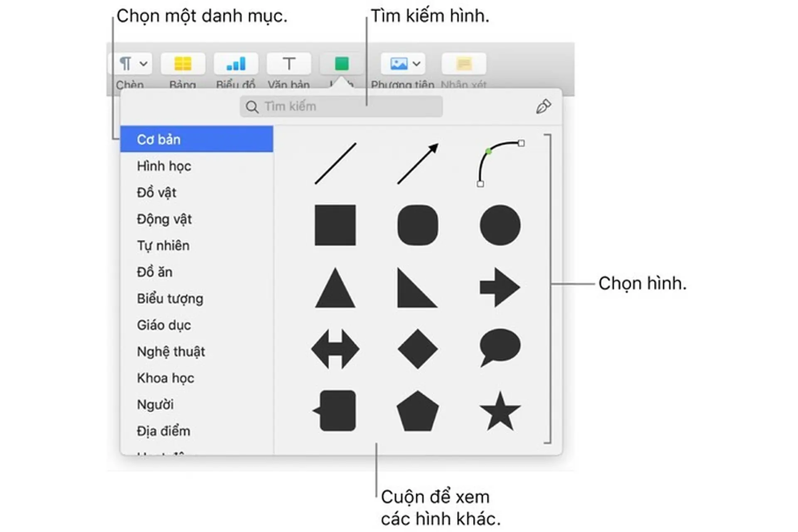Viewport: 798px width, 532px height.
Task: Select the Đồ ăn category
Action: tap(197, 272)
